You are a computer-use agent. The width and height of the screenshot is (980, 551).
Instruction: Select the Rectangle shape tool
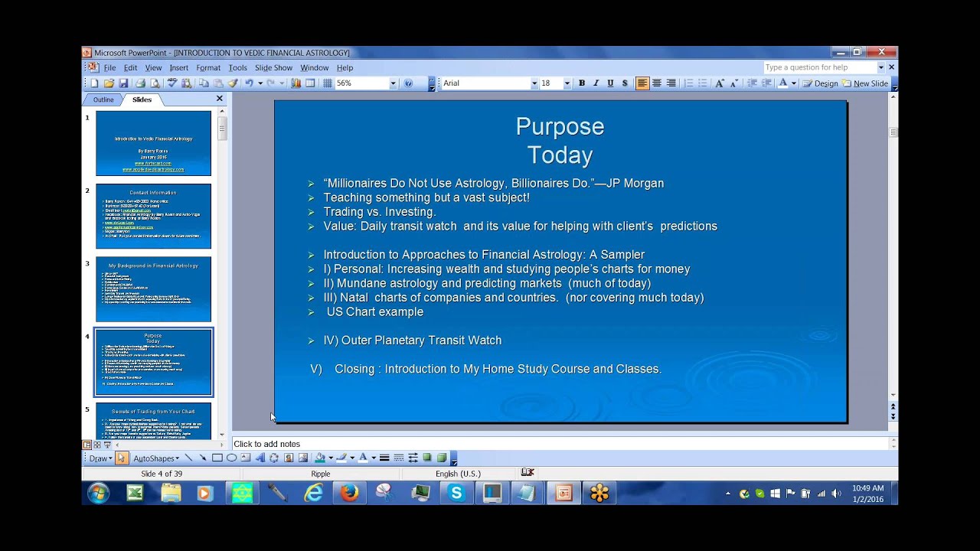pyautogui.click(x=217, y=458)
